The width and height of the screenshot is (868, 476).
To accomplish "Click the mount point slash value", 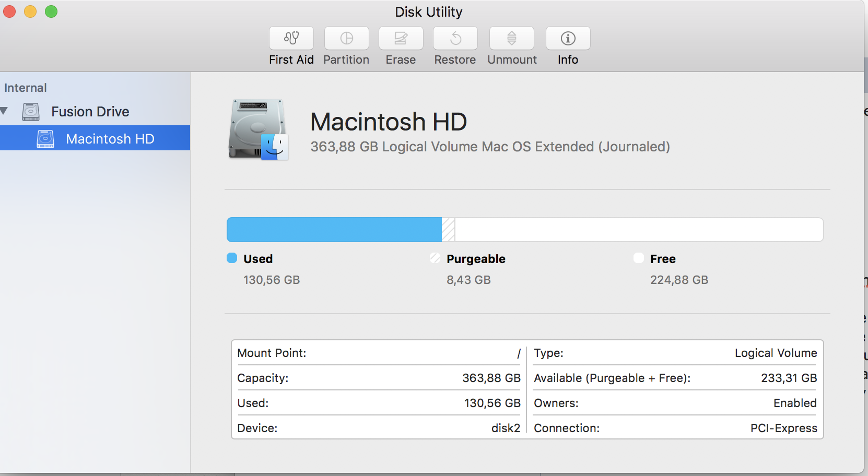I will (519, 353).
